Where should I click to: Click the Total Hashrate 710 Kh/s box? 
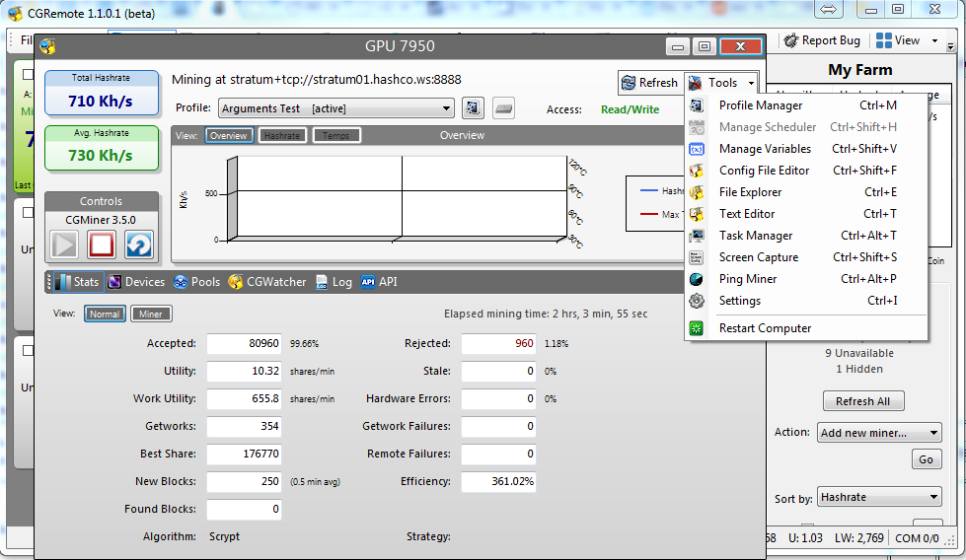click(102, 93)
